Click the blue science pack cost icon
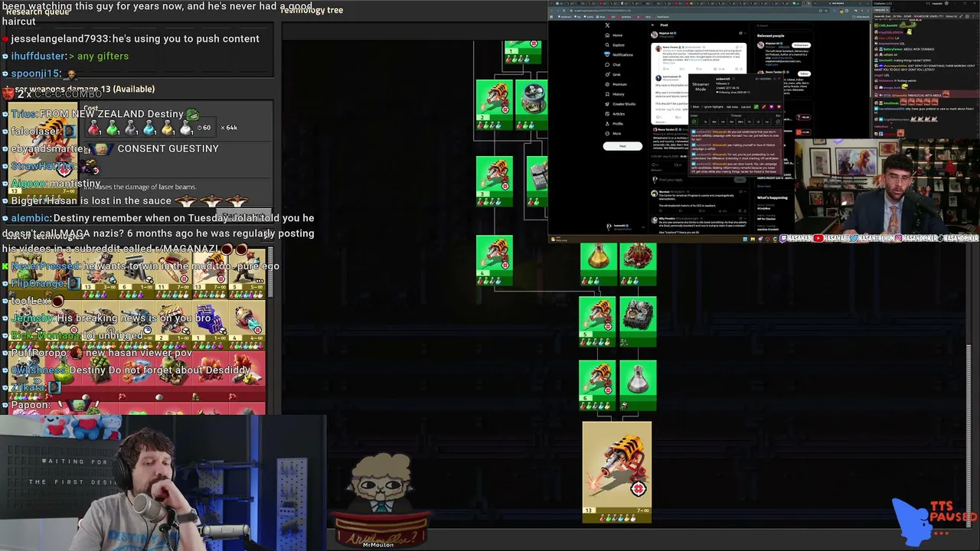Viewport: 980px width, 551px height. [x=149, y=128]
